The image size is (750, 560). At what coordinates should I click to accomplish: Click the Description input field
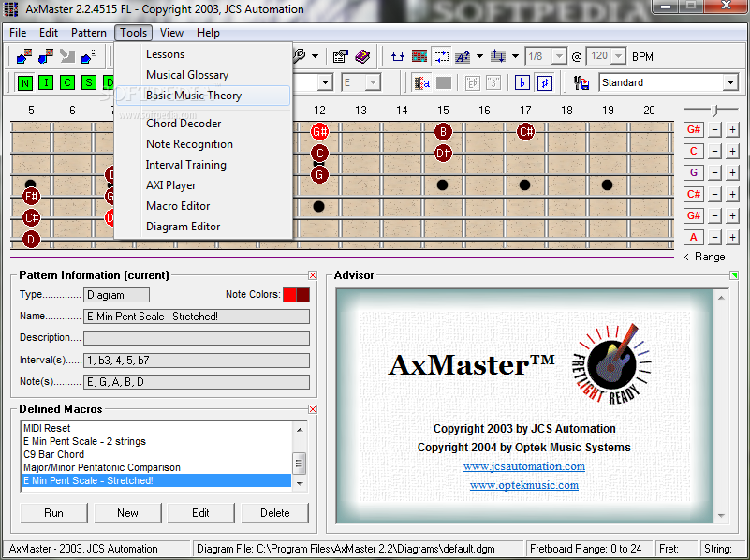tap(197, 338)
